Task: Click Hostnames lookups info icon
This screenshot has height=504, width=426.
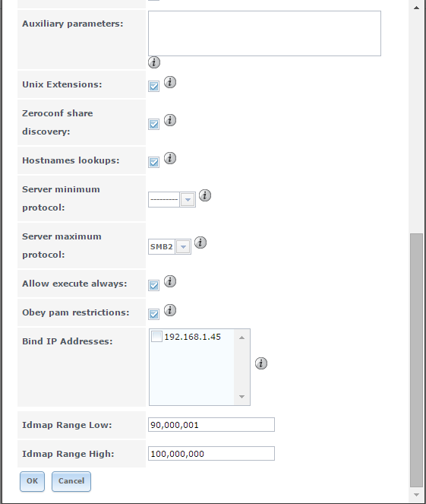Action: 170,158
